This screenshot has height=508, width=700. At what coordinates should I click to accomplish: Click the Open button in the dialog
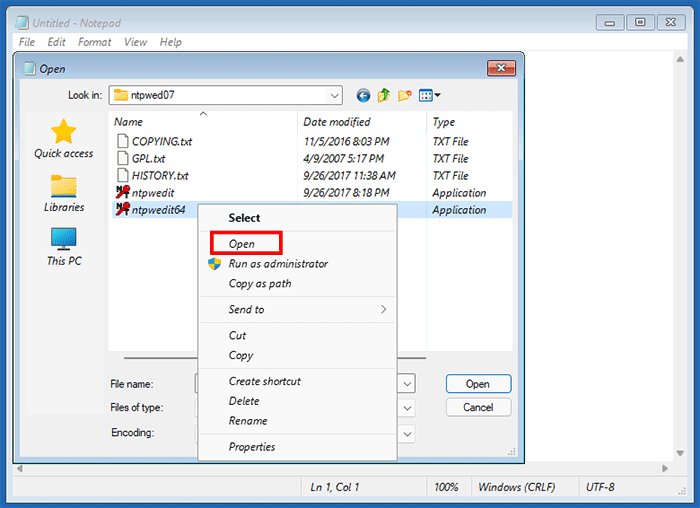(478, 383)
